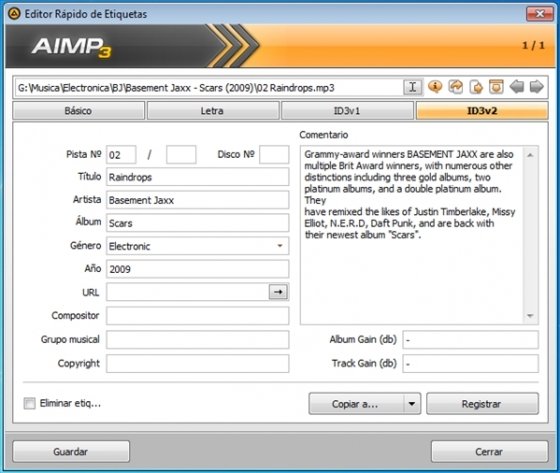
Task: Go to next file with right arrow
Action: (x=536, y=87)
